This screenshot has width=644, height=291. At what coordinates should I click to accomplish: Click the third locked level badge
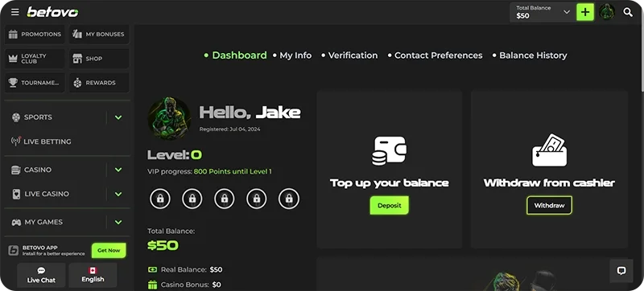click(x=225, y=199)
